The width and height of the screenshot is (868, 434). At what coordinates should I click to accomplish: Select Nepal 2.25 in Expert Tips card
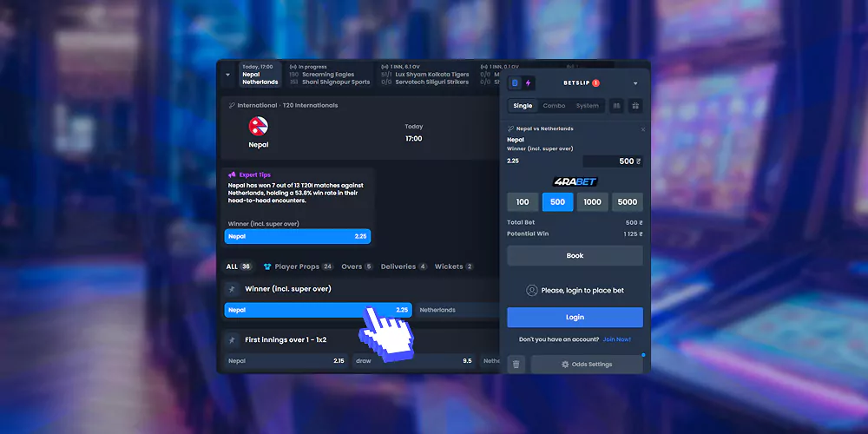(x=297, y=236)
